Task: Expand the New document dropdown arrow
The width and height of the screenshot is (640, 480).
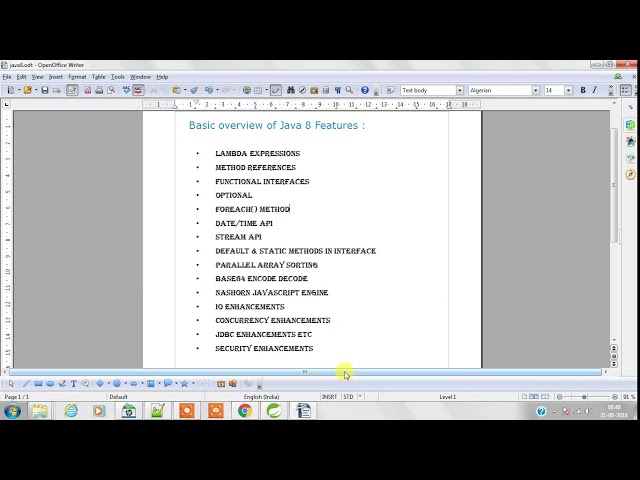Action: coord(18,90)
